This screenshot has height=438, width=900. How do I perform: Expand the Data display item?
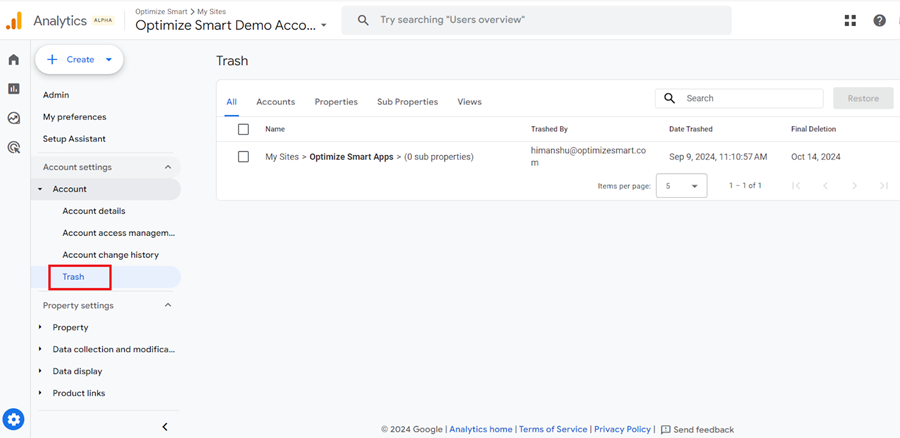tap(40, 371)
